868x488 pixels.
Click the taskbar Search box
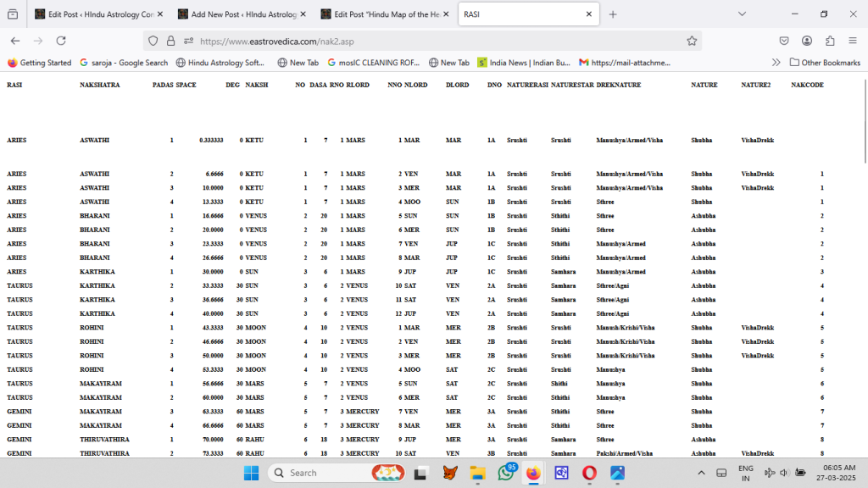(337, 473)
